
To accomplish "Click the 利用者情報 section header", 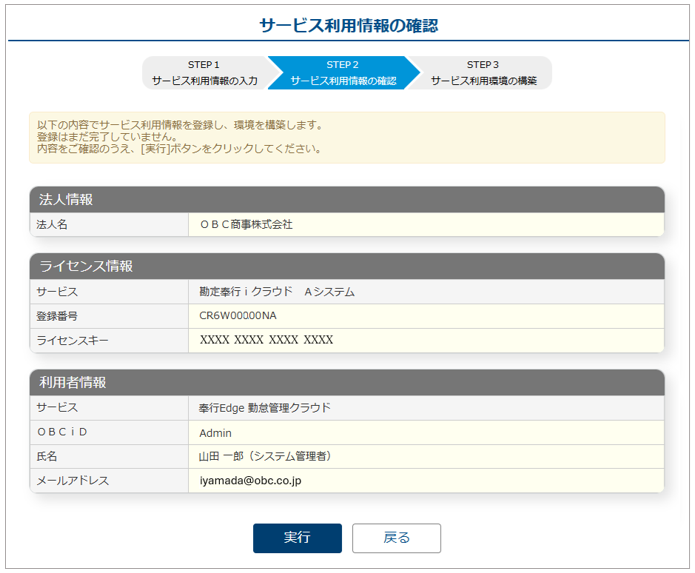I will [x=347, y=382].
